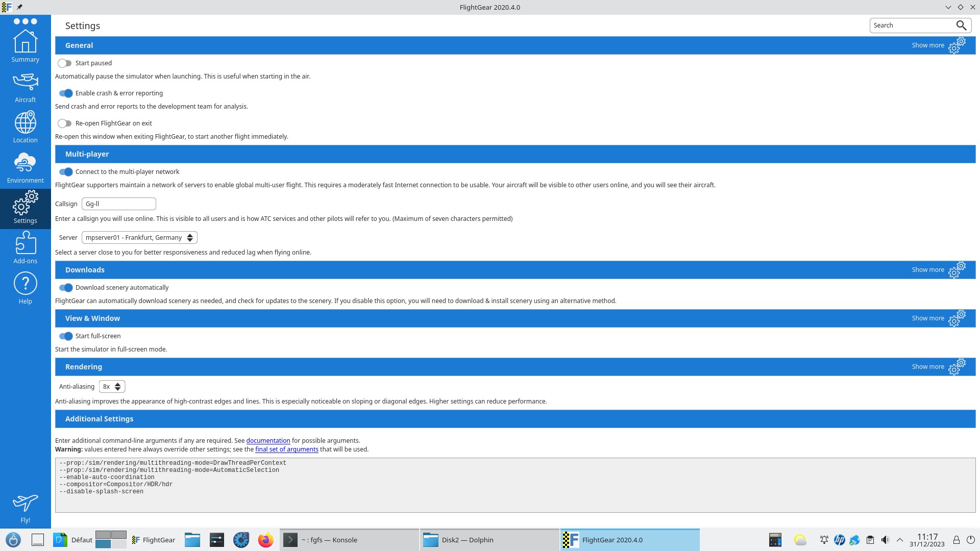Click the Multi-player section header
Image resolution: width=980 pixels, height=551 pixels.
(x=515, y=154)
